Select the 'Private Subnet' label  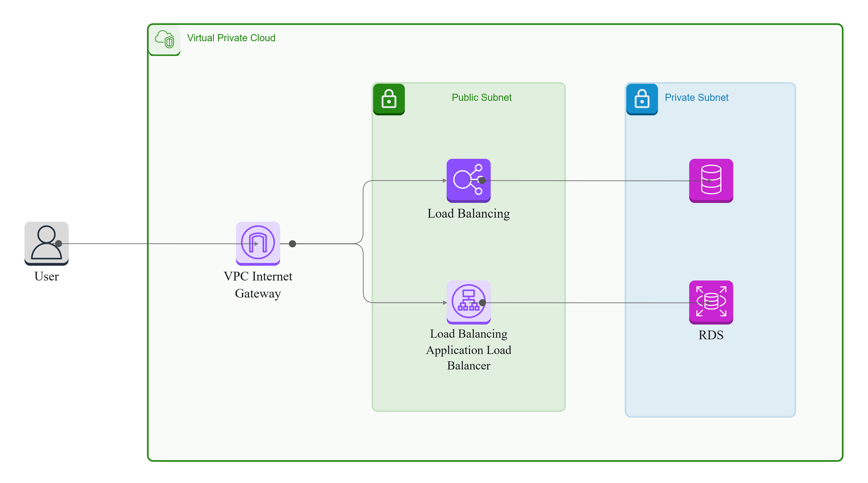tap(697, 97)
